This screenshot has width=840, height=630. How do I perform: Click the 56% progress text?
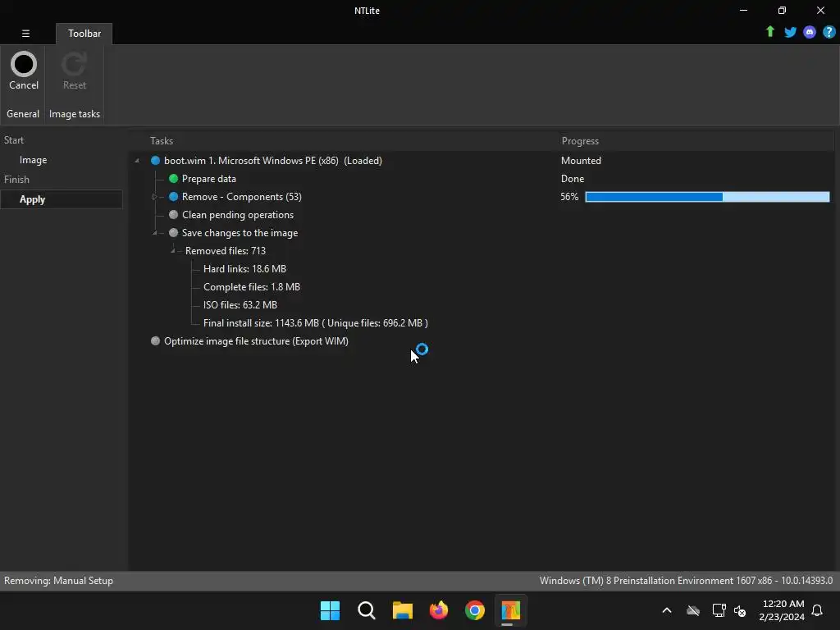pos(569,197)
